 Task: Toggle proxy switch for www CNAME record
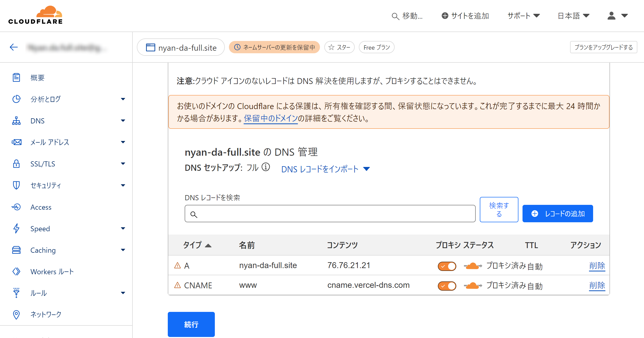coord(447,286)
